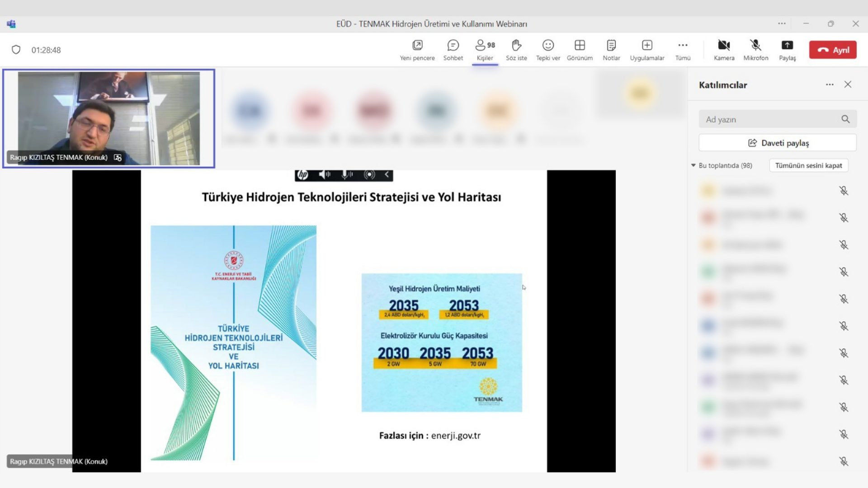Image resolution: width=868 pixels, height=488 pixels.
Task: Click muted mic of sixth participant
Action: [844, 326]
